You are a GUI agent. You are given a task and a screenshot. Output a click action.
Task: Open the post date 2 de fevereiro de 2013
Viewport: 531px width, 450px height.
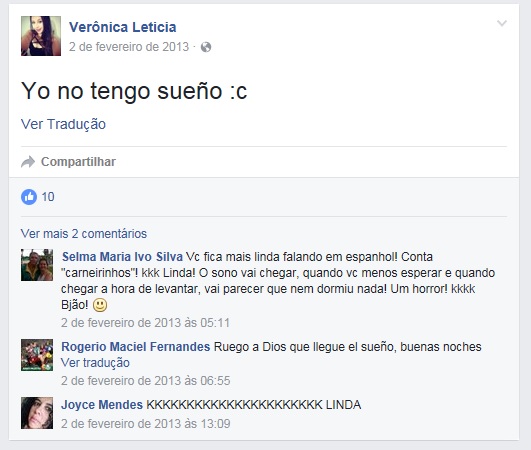coord(129,47)
